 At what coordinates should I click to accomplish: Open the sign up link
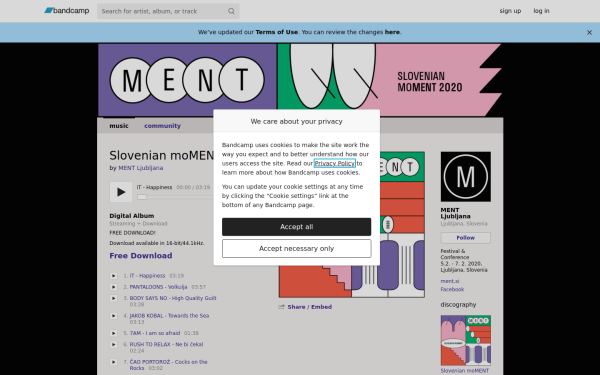[510, 11]
